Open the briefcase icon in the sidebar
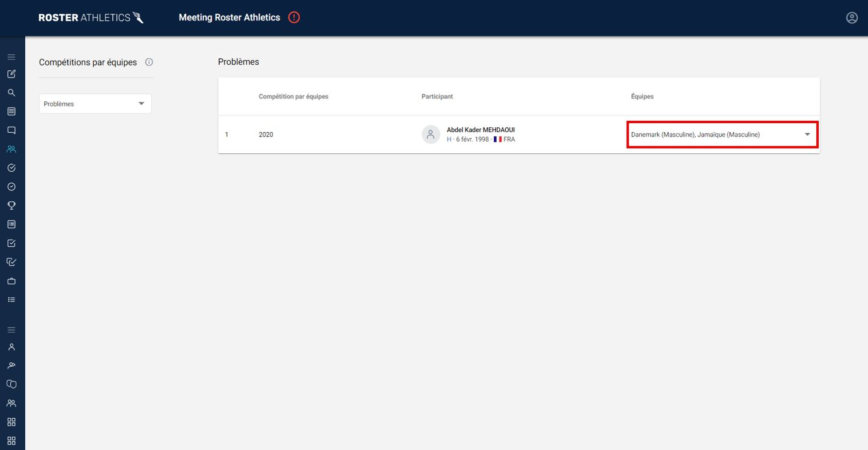The height and width of the screenshot is (450, 868). [x=11, y=281]
